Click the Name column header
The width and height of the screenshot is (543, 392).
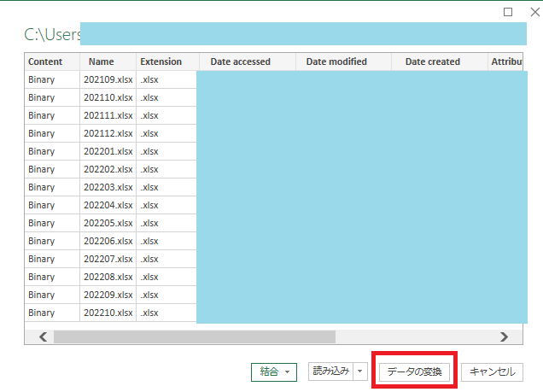pos(108,61)
